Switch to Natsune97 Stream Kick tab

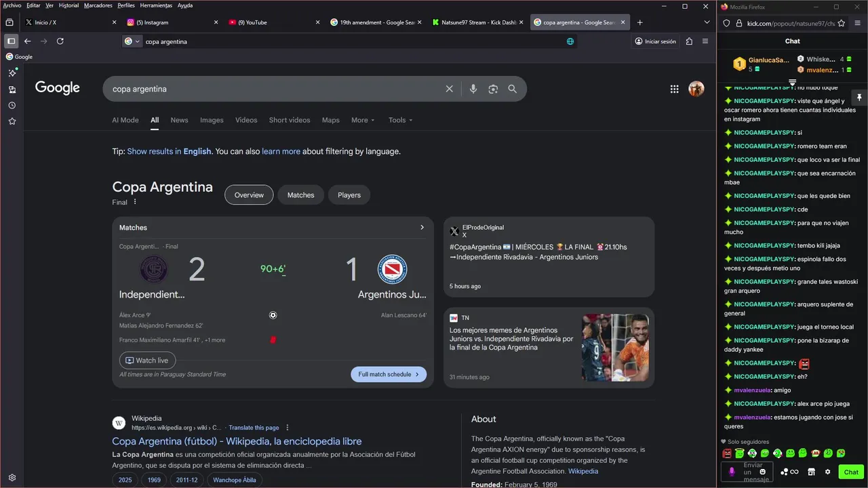point(477,22)
